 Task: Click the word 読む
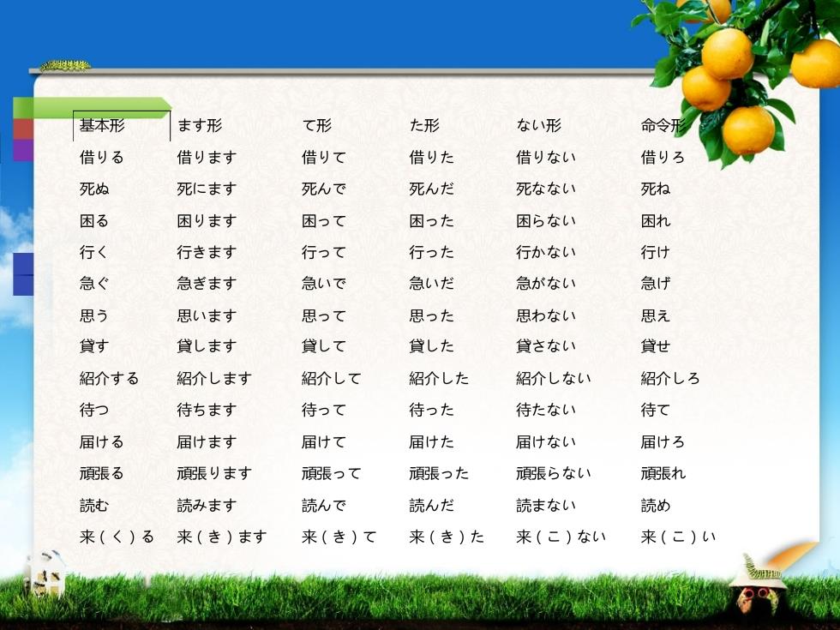94,505
